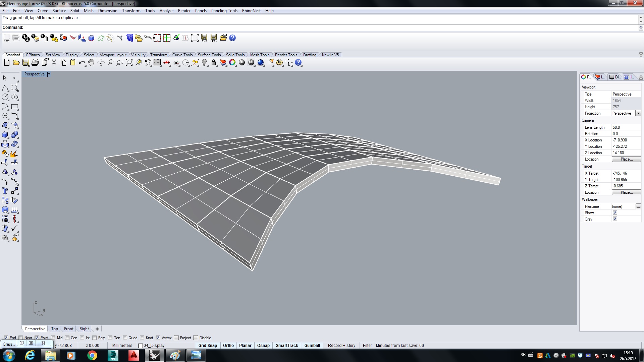Open the options gear icon
The width and height of the screenshot is (644, 362).
(x=279, y=63)
